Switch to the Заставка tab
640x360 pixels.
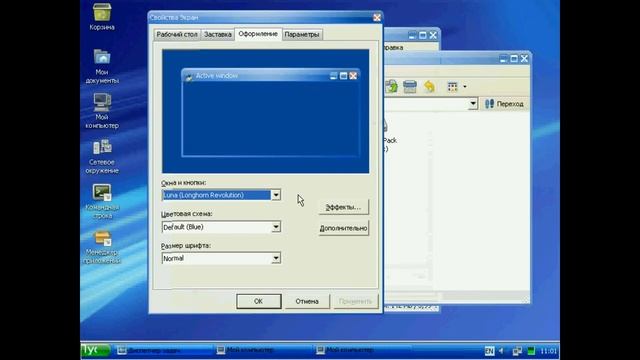[x=218, y=35]
